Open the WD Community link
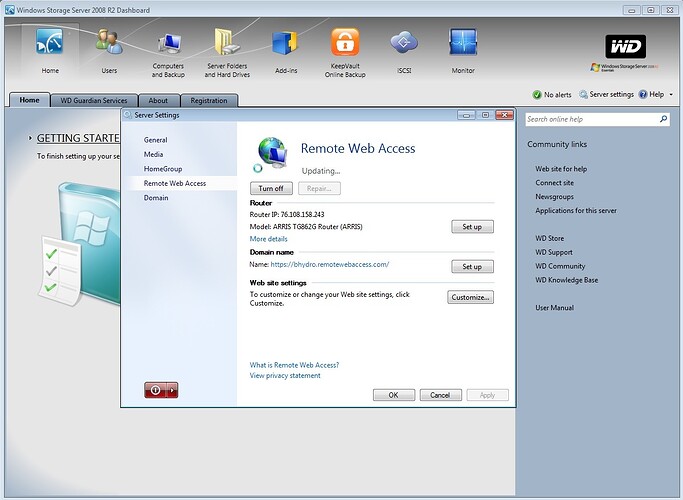Viewport: 683px width, 500px height. click(560, 266)
